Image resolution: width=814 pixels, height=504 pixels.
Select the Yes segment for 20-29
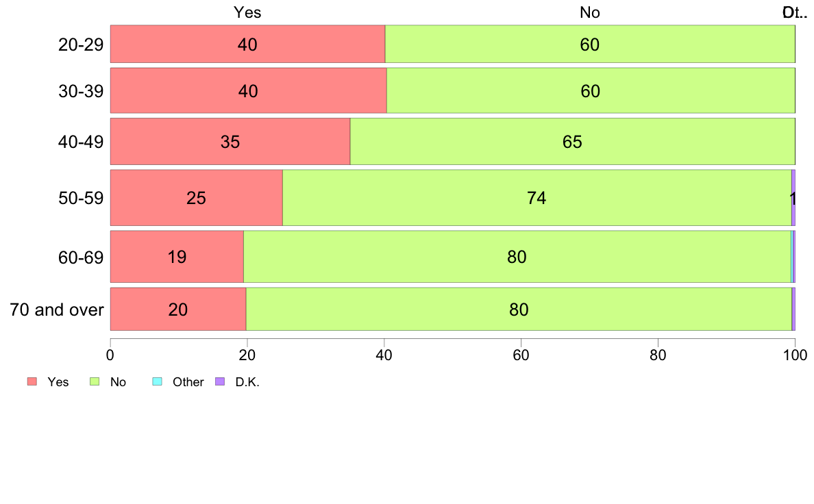click(247, 44)
